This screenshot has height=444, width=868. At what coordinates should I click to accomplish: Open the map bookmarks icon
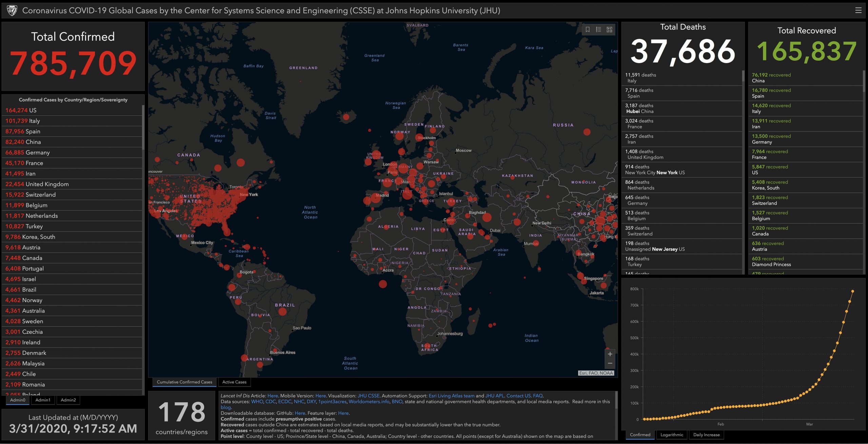click(x=588, y=30)
